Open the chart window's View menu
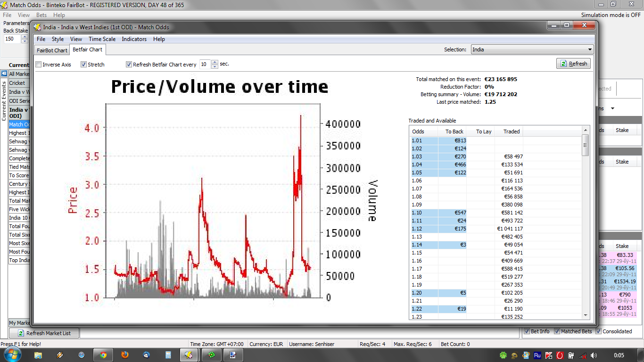The image size is (644, 362). (x=76, y=39)
